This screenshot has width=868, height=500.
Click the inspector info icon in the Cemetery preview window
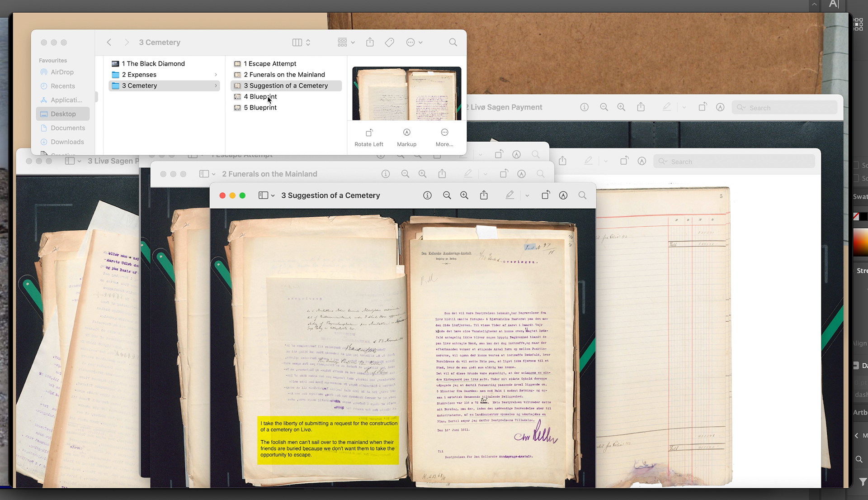point(427,195)
